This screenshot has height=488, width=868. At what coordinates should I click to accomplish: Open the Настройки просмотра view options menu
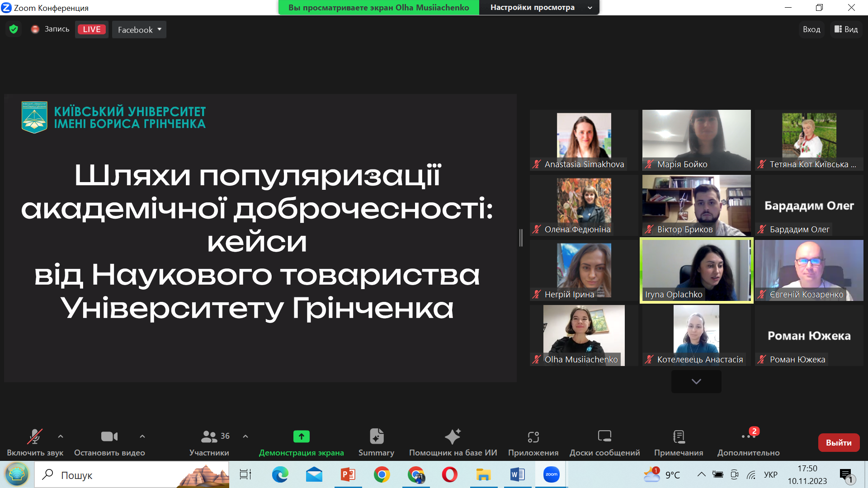coord(540,8)
